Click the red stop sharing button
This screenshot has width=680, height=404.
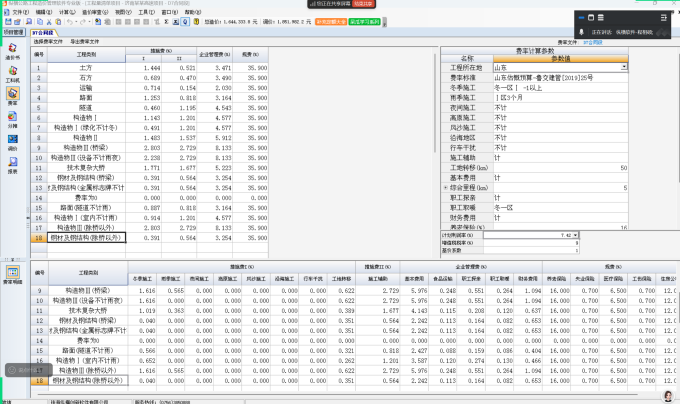tap(363, 4)
